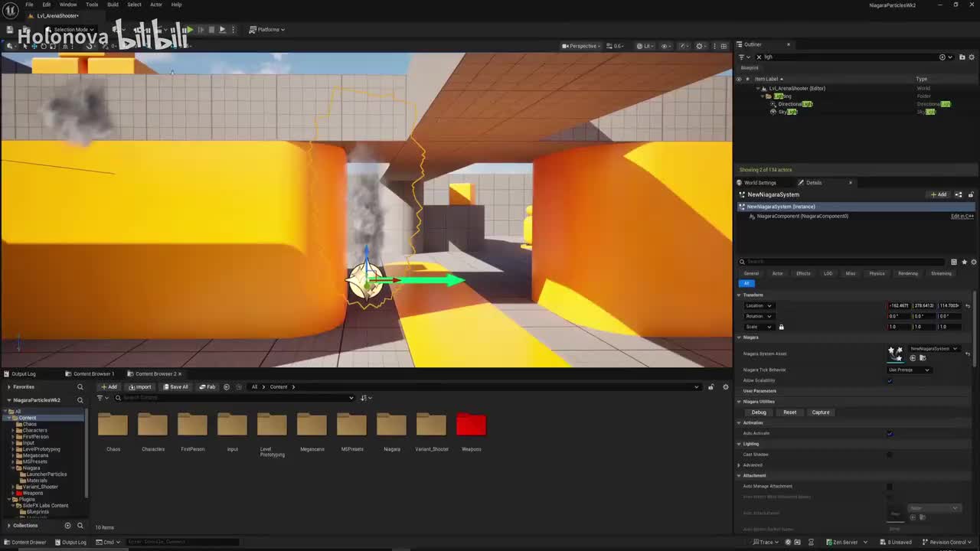Screen dimensions: 980x551
Task: Open the Location type dropdown
Action: point(759,305)
